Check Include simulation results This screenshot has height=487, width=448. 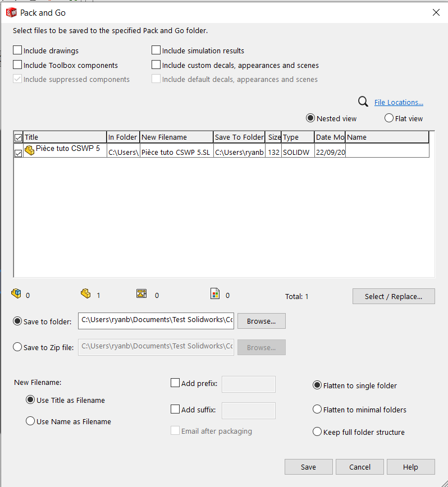(157, 50)
